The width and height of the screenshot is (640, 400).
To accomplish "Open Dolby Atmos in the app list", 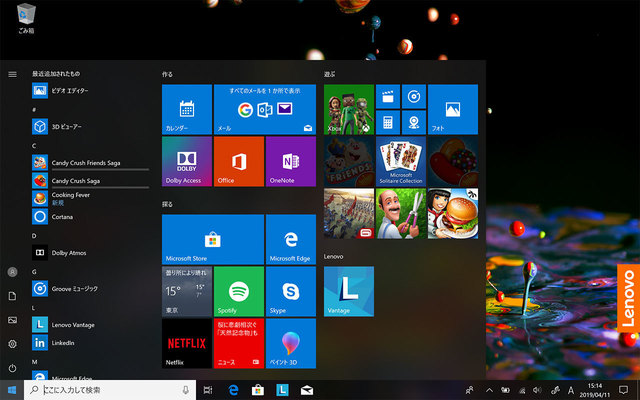I will point(91,253).
